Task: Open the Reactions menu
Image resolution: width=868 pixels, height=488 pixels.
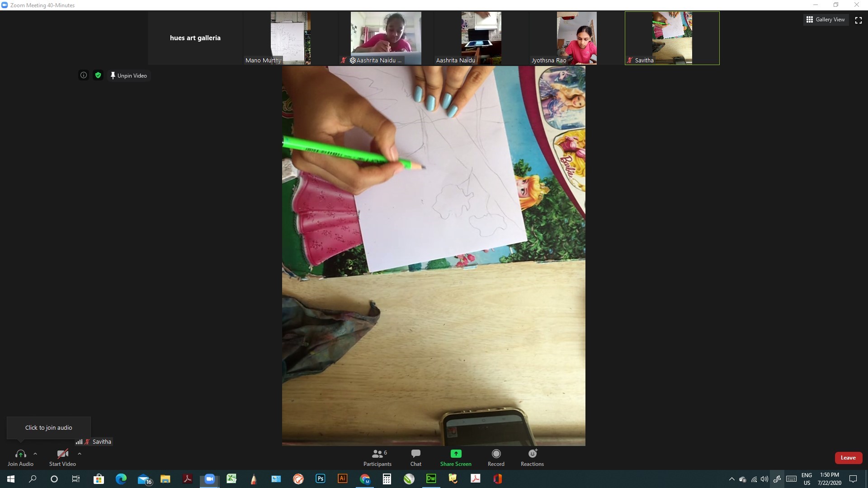Action: (x=532, y=457)
